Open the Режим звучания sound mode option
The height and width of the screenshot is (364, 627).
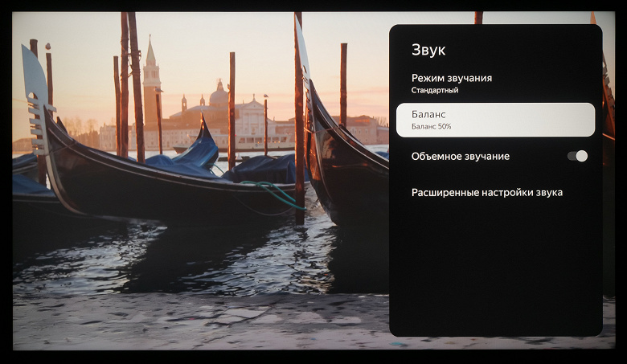(x=495, y=84)
